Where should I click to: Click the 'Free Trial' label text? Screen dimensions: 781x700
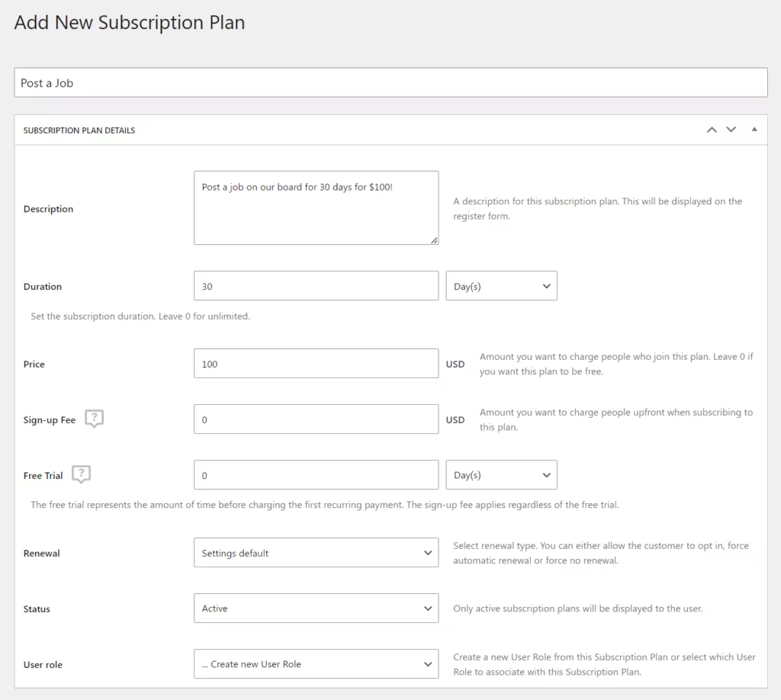coord(43,476)
